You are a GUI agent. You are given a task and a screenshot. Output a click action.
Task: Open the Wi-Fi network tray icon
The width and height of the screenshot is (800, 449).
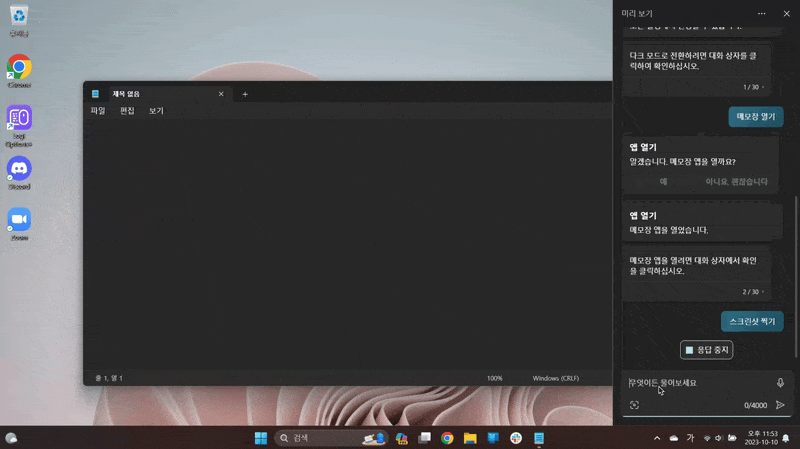click(x=707, y=438)
